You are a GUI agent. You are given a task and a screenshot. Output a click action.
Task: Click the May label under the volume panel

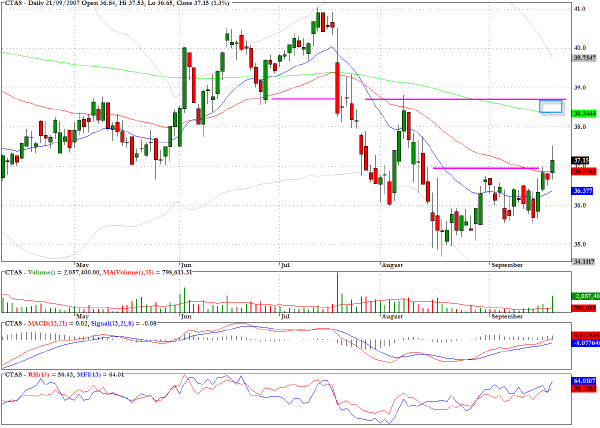(82, 316)
